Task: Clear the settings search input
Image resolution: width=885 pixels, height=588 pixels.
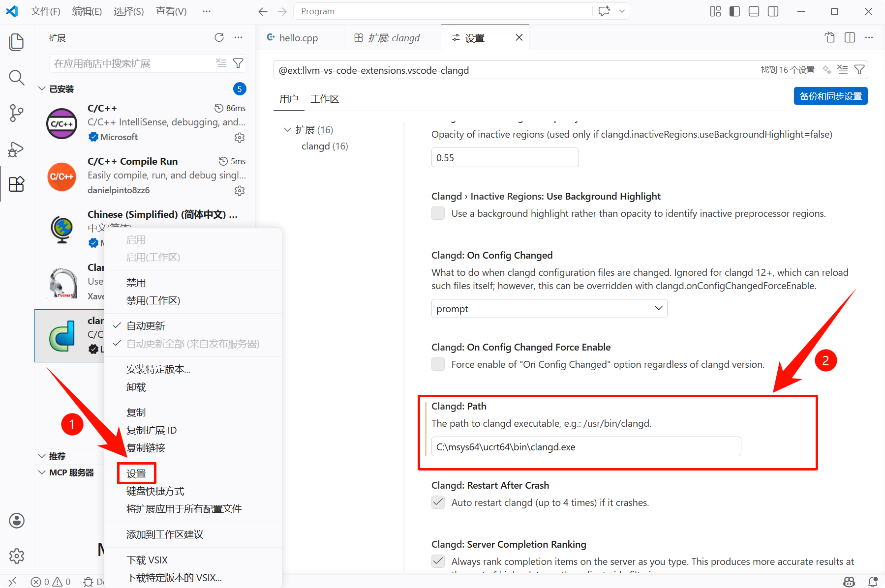Action: (843, 70)
